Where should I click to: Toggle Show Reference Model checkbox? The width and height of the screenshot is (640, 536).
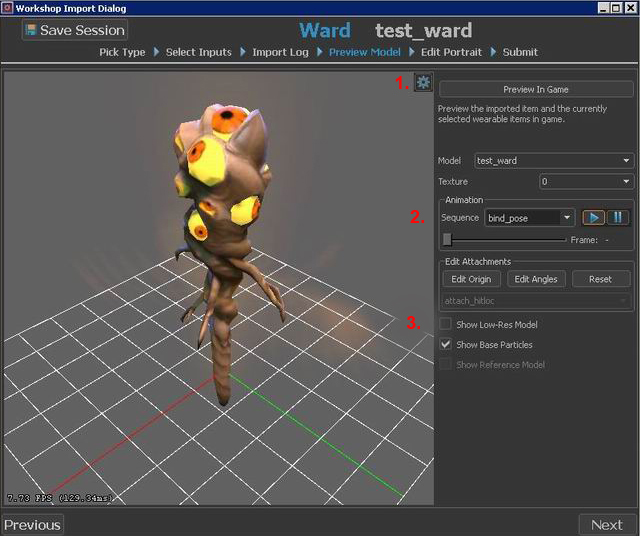point(446,364)
